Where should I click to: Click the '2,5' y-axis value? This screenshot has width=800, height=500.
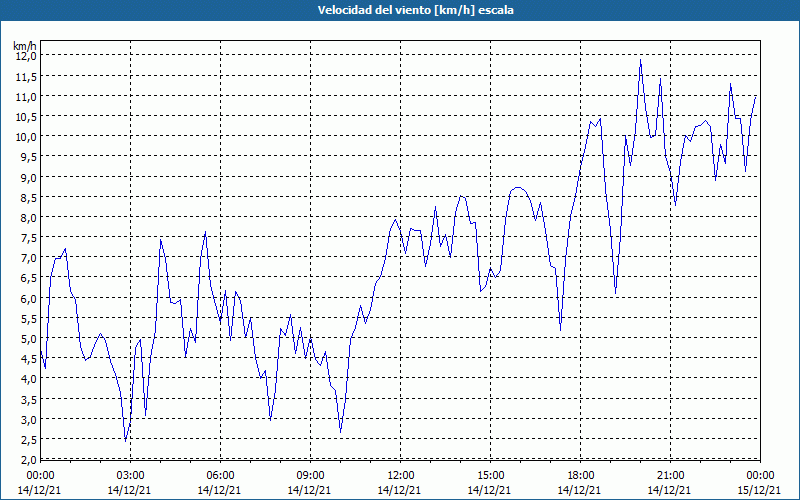click(x=29, y=439)
